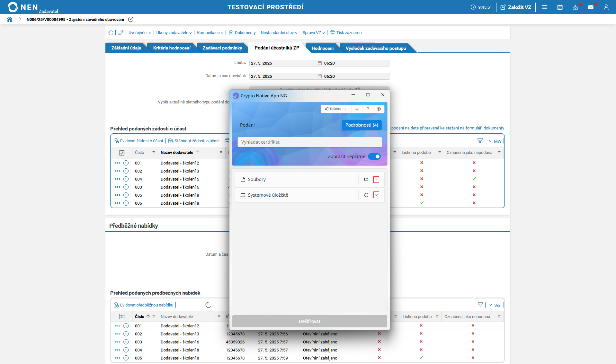Click the Vyhledat certifikát search field
616x364 pixels.
click(309, 142)
